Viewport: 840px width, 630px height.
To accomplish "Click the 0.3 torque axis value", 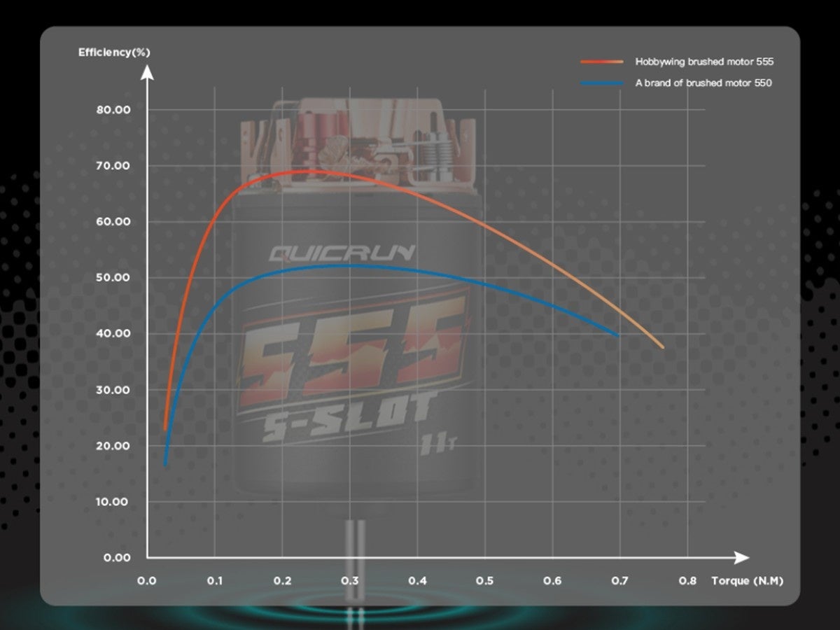I will pyautogui.click(x=350, y=581).
